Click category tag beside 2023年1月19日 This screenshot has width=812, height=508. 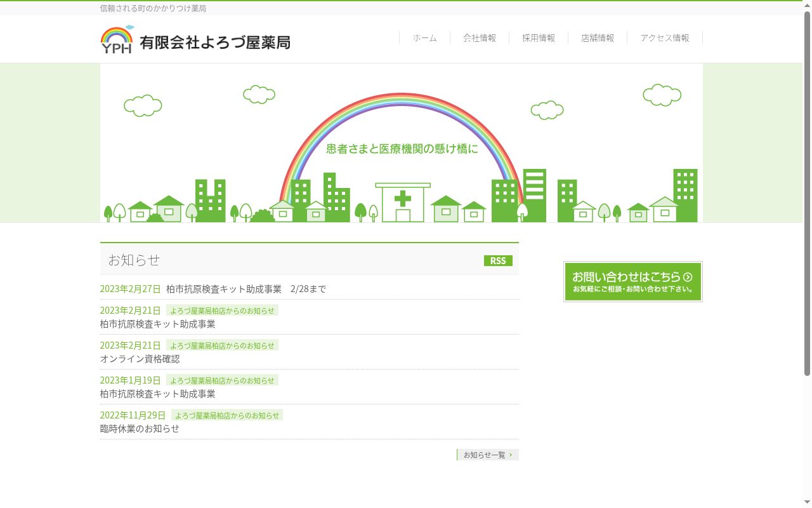[222, 380]
